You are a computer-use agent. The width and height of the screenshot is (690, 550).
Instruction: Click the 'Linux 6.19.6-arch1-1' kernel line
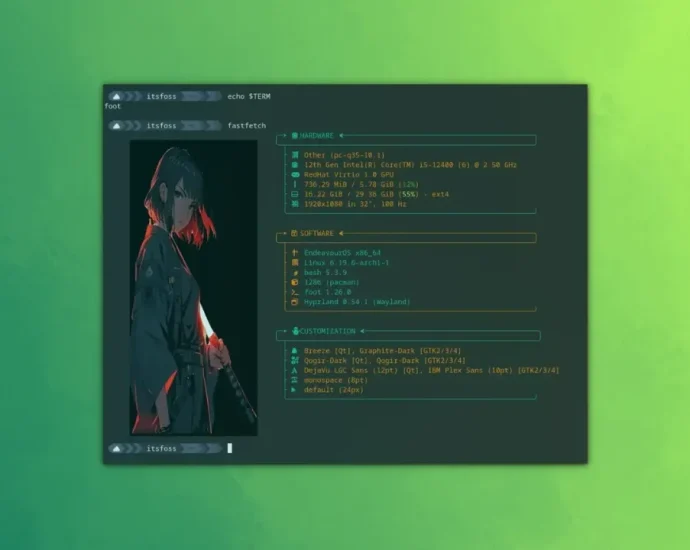[347, 263]
